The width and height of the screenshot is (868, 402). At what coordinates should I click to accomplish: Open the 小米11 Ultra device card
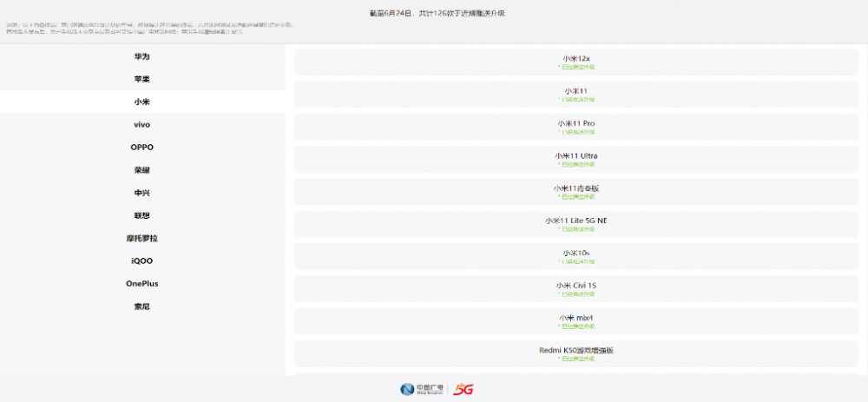point(576,160)
